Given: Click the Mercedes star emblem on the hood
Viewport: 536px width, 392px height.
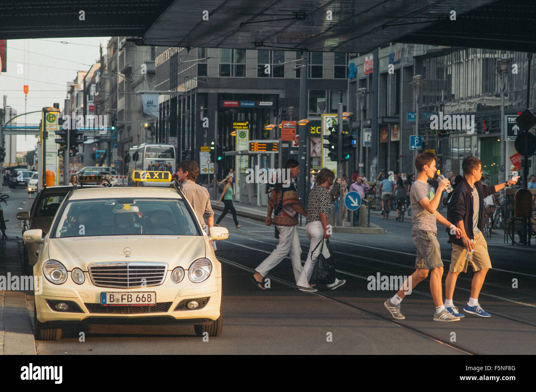Looking at the screenshot, I should click(127, 252).
